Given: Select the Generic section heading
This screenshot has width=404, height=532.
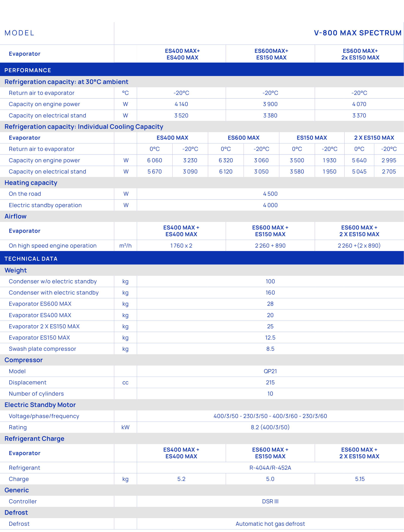Looking at the screenshot, I should tap(17, 490).
